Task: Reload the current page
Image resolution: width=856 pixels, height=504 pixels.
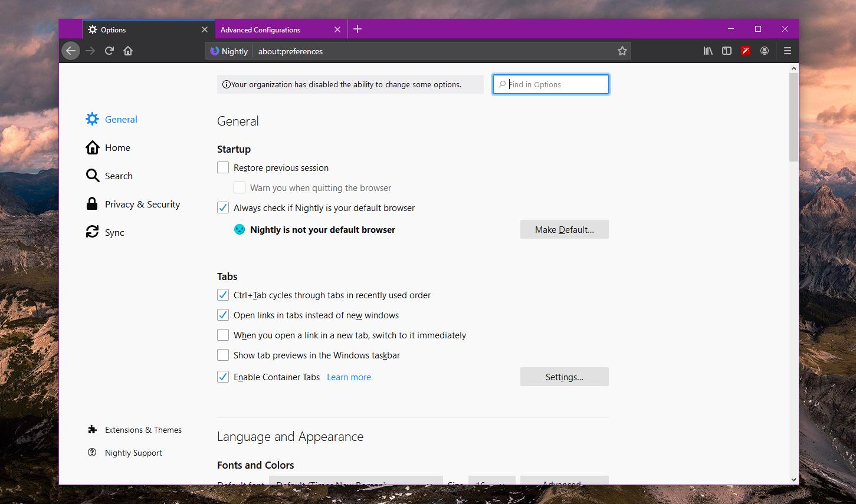Action: (x=109, y=51)
